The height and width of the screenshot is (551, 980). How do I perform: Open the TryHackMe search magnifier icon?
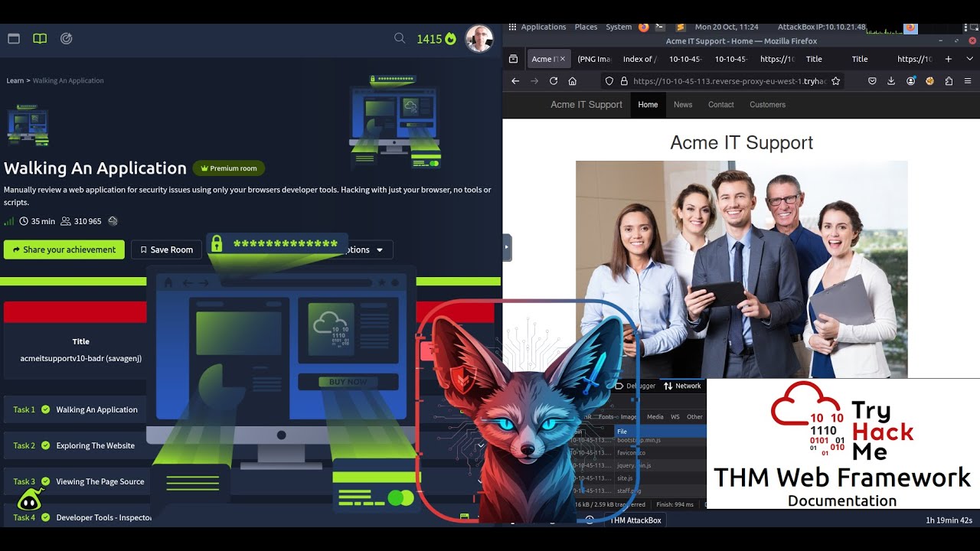click(x=400, y=38)
